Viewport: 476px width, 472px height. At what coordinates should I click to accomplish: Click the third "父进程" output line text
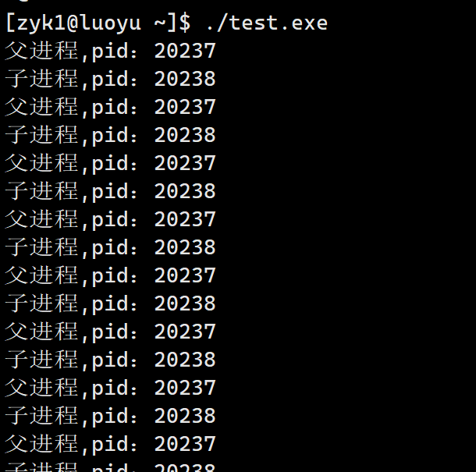click(110, 163)
